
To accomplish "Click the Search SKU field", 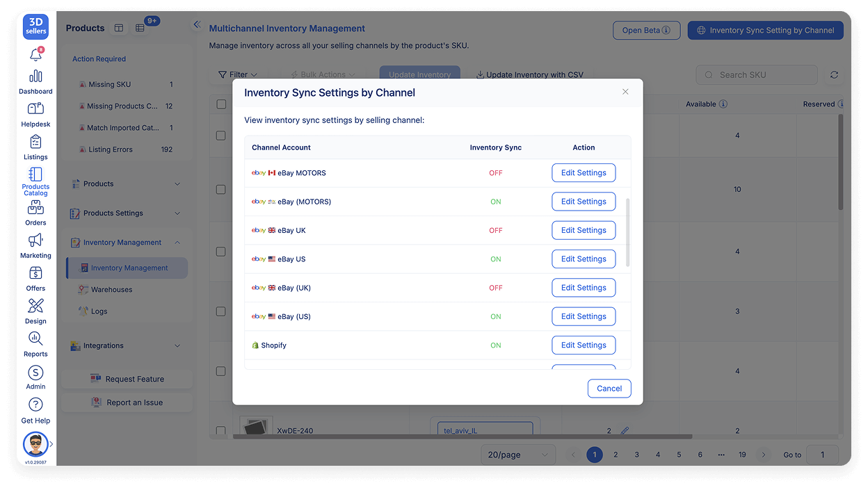I will click(757, 75).
